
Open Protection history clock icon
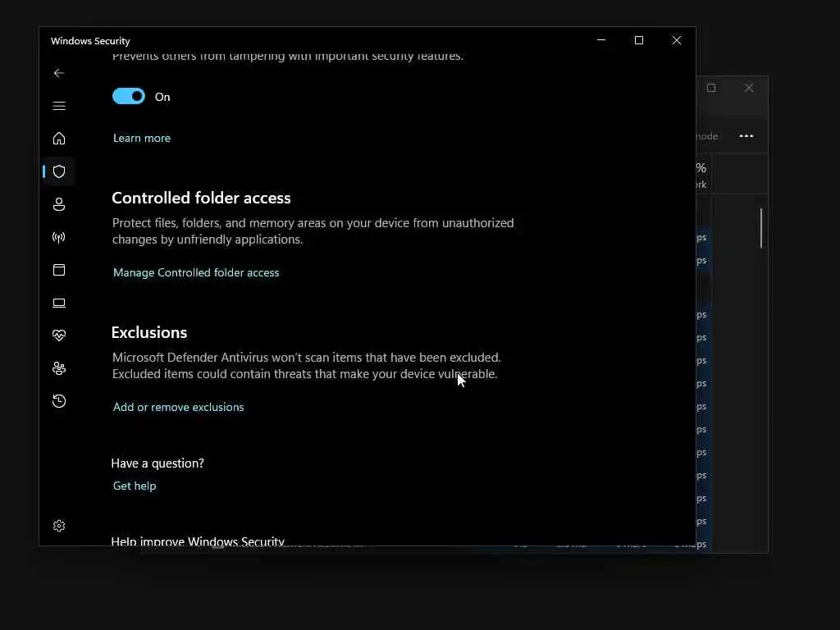click(59, 401)
